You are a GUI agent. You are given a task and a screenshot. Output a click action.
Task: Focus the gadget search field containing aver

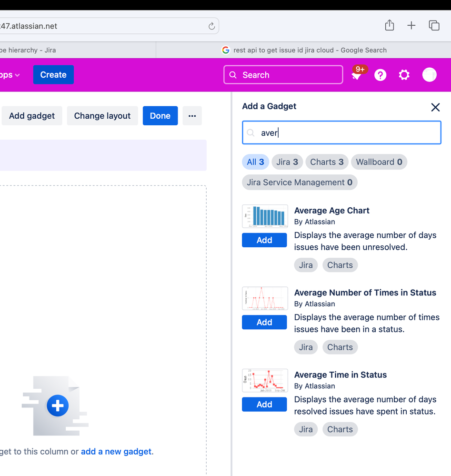pos(341,132)
